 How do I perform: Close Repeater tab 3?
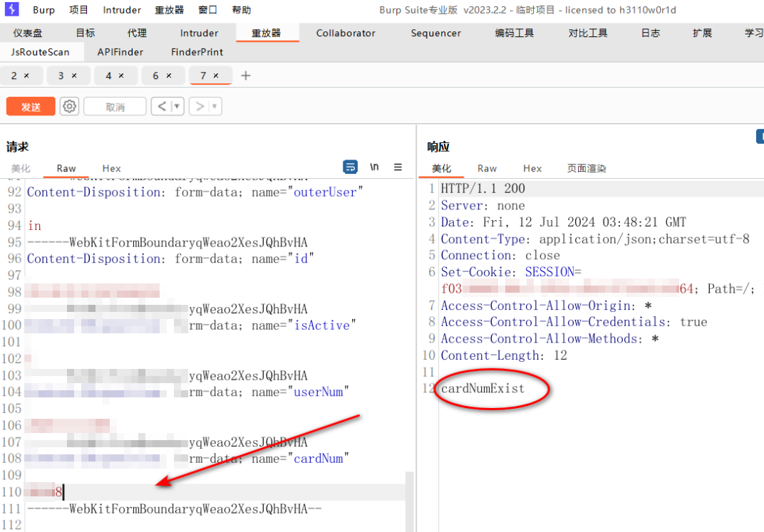74,75
